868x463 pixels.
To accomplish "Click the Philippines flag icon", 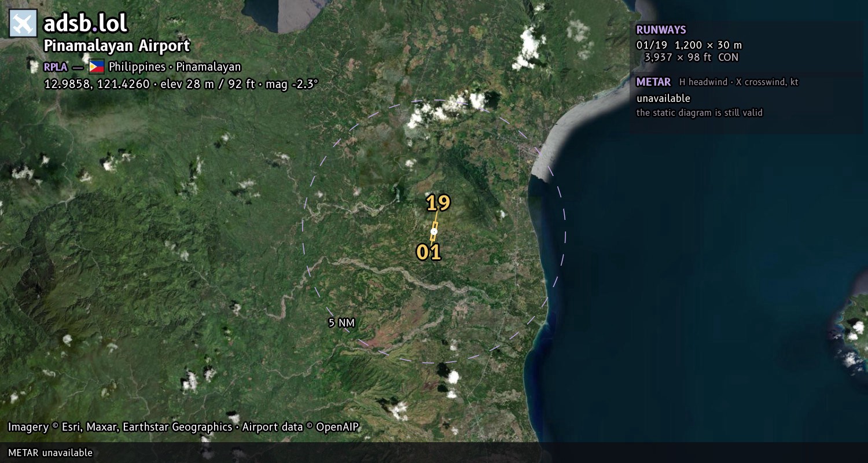I will tap(96, 67).
